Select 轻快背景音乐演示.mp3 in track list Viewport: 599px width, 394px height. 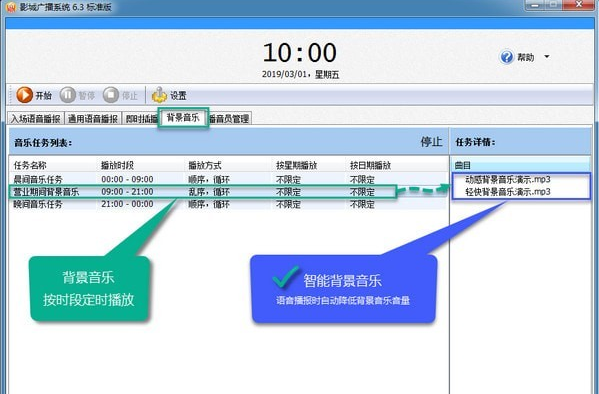tap(508, 191)
